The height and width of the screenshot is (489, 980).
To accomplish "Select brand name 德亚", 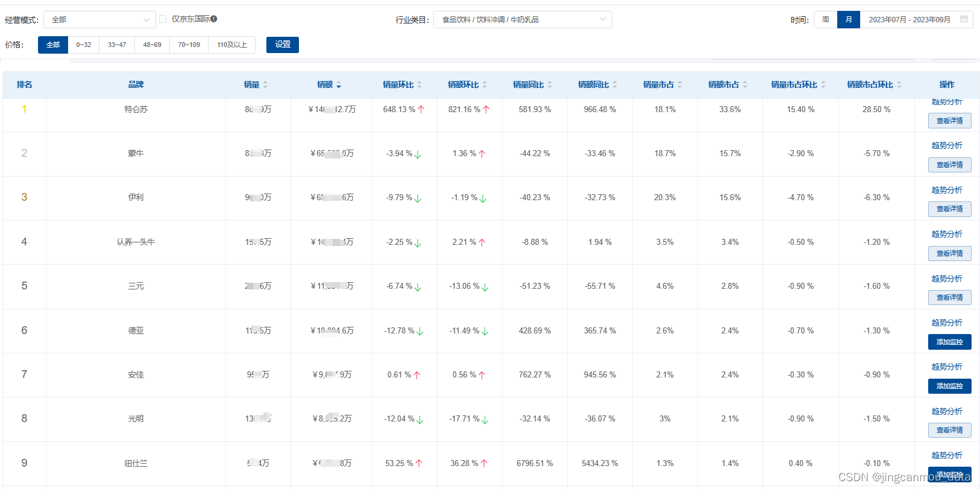I will coord(136,330).
